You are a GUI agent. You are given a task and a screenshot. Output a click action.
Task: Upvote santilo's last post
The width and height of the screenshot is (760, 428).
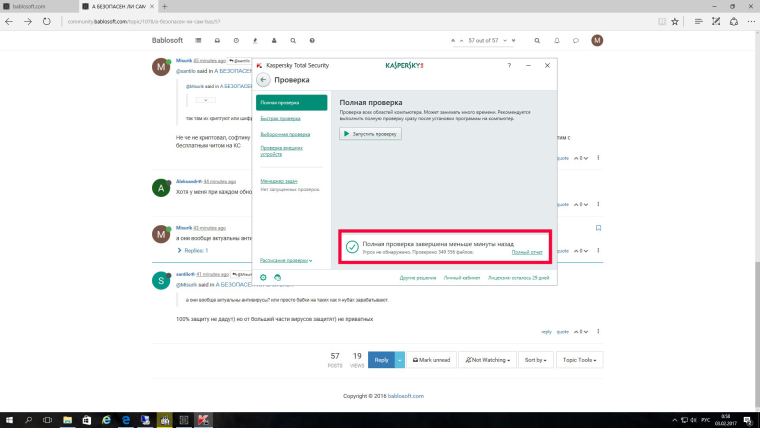[576, 332]
